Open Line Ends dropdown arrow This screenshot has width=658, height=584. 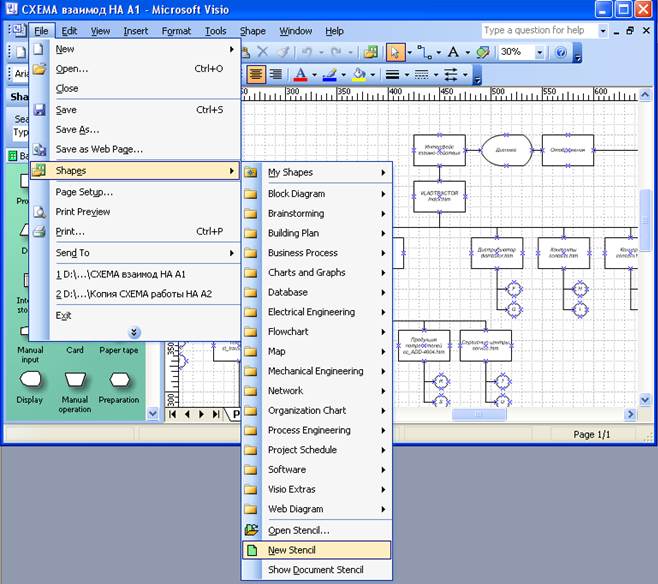(465, 75)
